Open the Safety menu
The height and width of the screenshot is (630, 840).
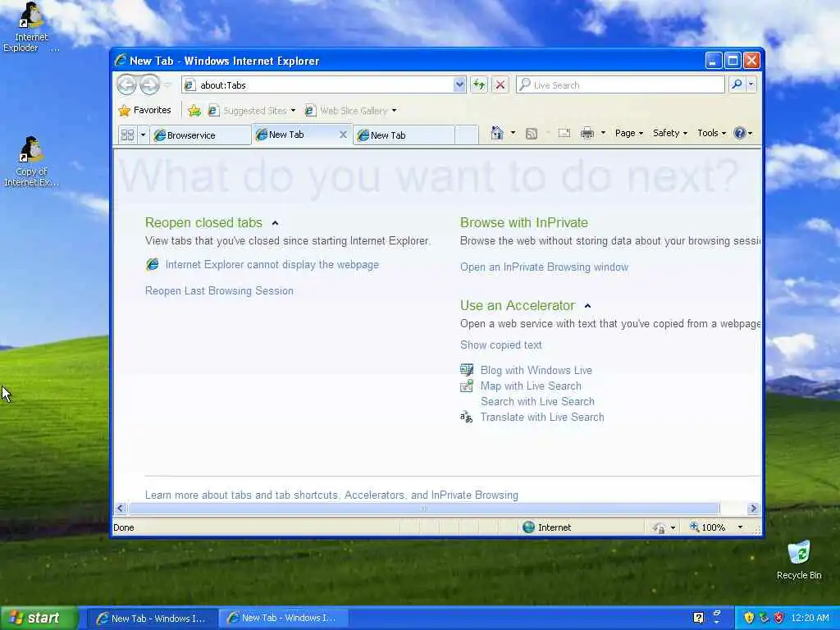[x=669, y=133]
